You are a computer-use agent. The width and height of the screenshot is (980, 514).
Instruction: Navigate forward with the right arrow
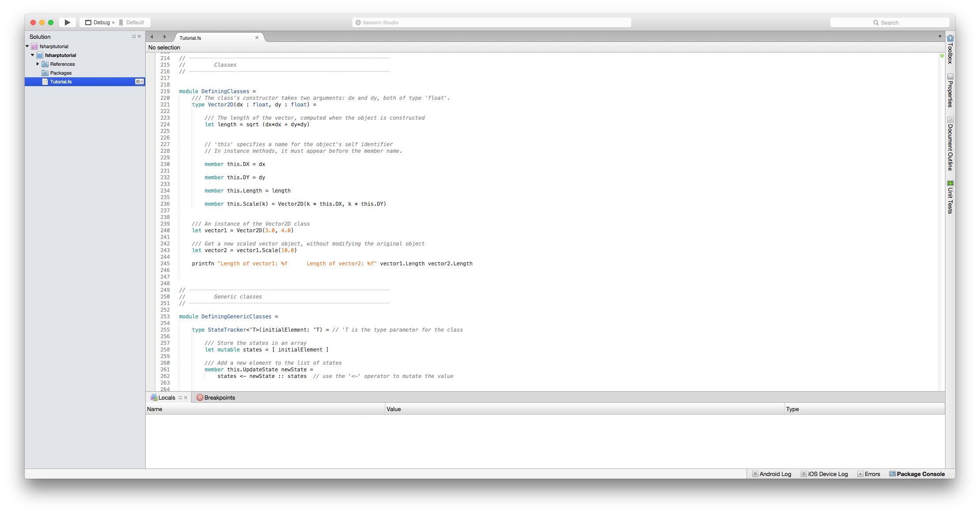click(165, 37)
